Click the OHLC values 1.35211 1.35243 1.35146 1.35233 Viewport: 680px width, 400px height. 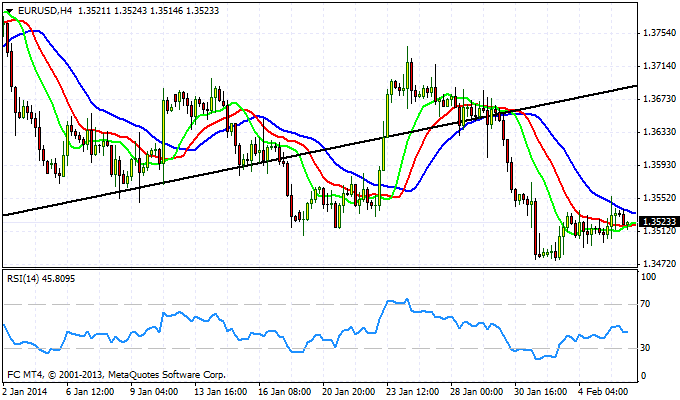tap(148, 11)
